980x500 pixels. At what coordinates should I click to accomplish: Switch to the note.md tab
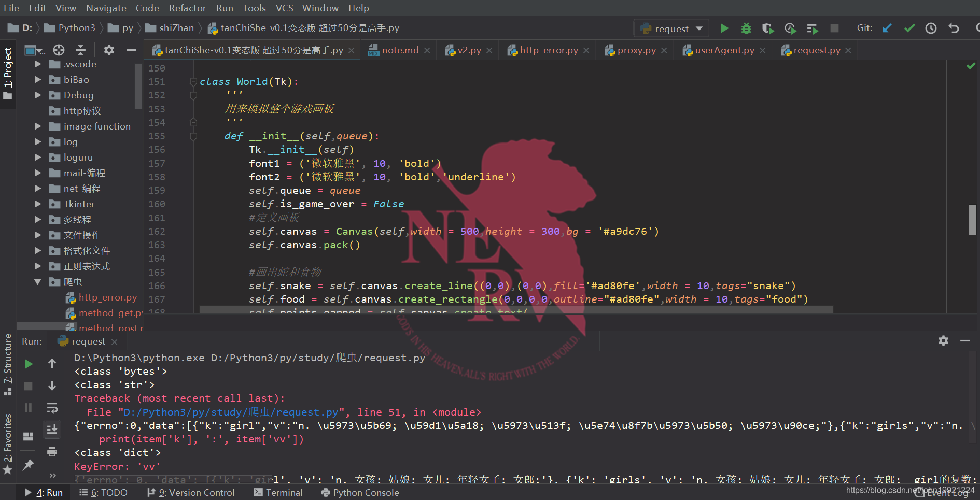(x=400, y=50)
